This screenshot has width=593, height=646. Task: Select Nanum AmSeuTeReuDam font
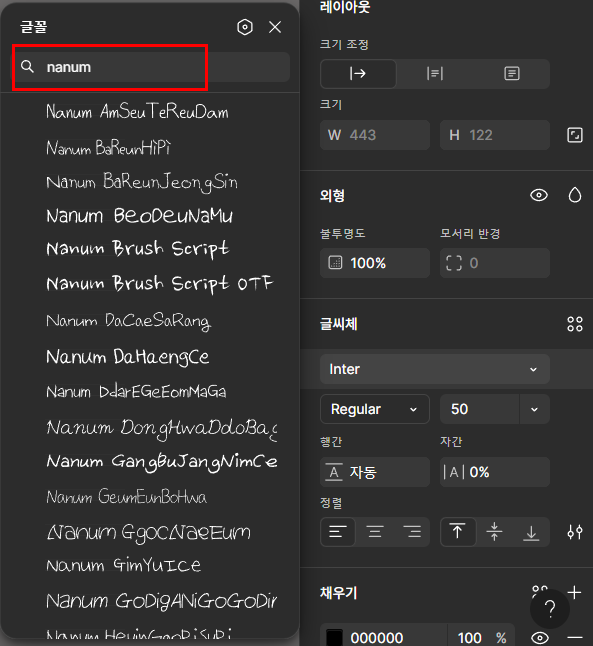pos(137,112)
